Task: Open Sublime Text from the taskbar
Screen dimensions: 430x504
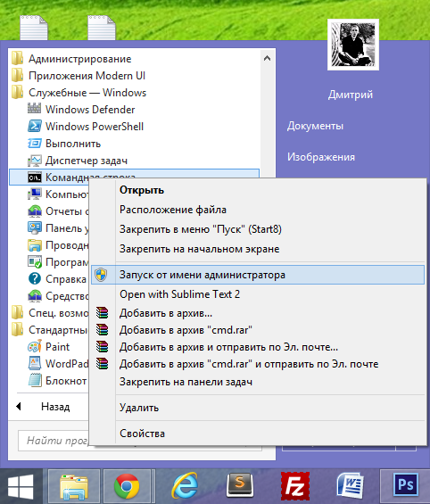Action: click(x=240, y=485)
